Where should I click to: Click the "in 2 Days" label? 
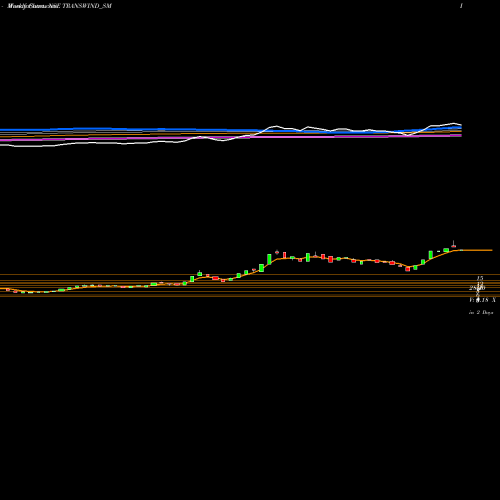[481, 313]
